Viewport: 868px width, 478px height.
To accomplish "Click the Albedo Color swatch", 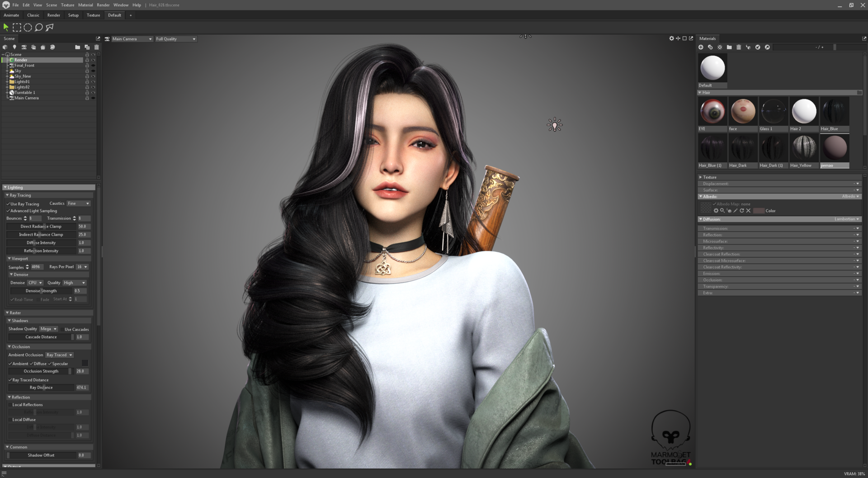I will pyautogui.click(x=759, y=211).
